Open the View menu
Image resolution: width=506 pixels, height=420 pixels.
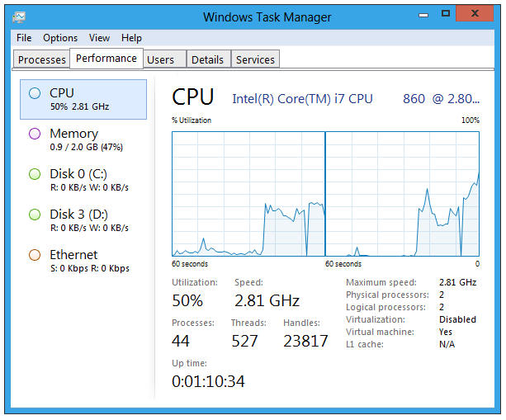tap(99, 38)
